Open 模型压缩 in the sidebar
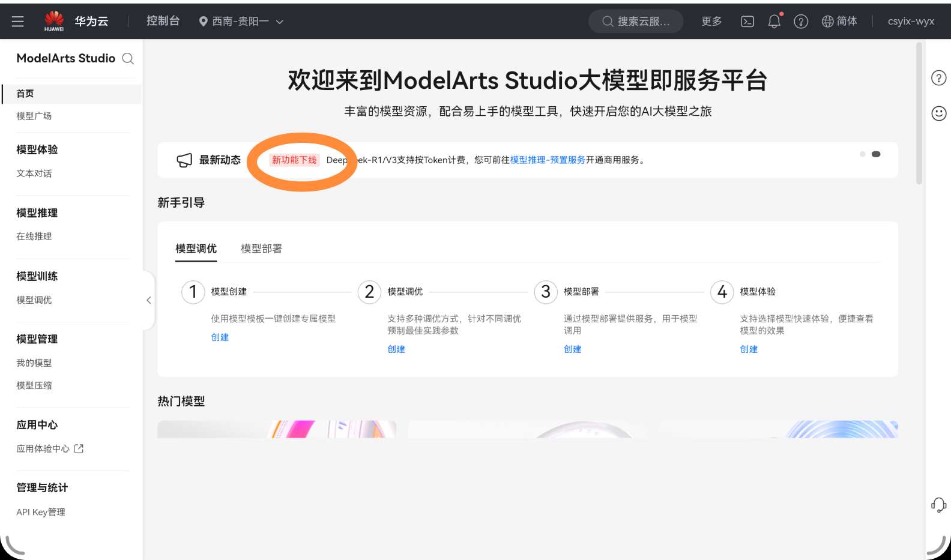Image resolution: width=951 pixels, height=560 pixels. click(x=34, y=385)
